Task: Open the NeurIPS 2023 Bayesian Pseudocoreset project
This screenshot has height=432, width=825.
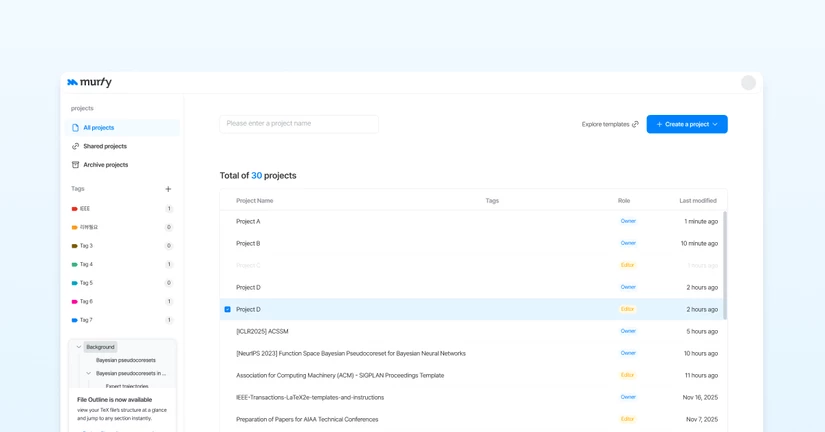Action: 472,354
